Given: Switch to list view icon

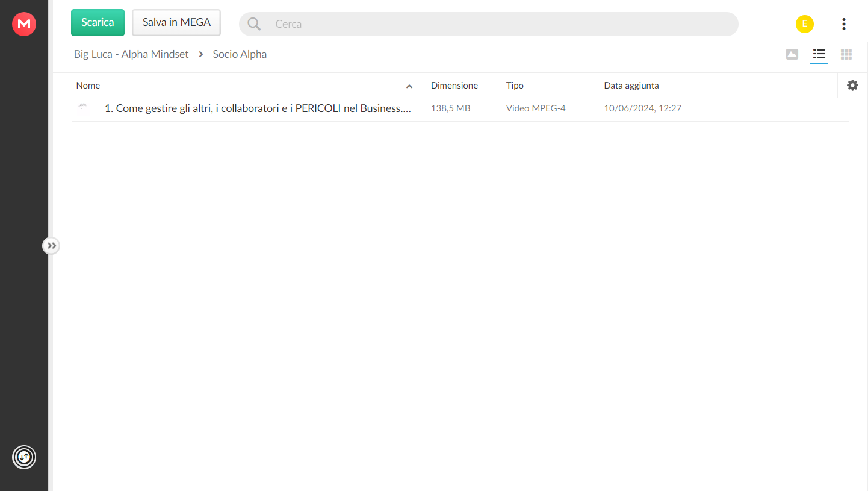Looking at the screenshot, I should pos(819,54).
